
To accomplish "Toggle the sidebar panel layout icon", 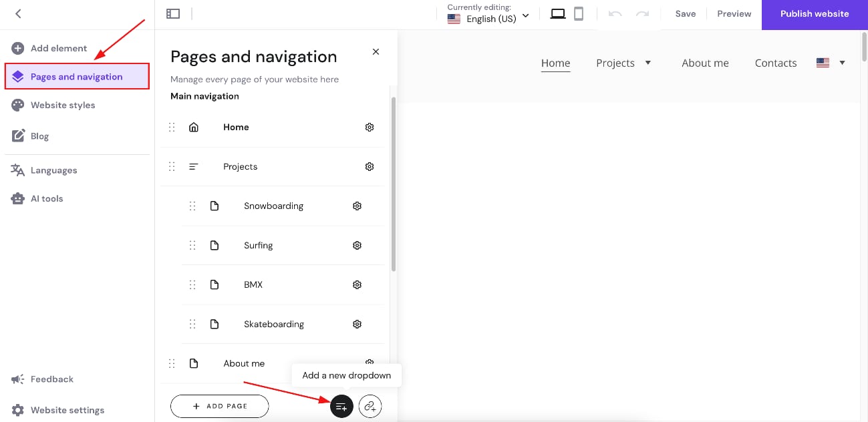I will 173,14.
